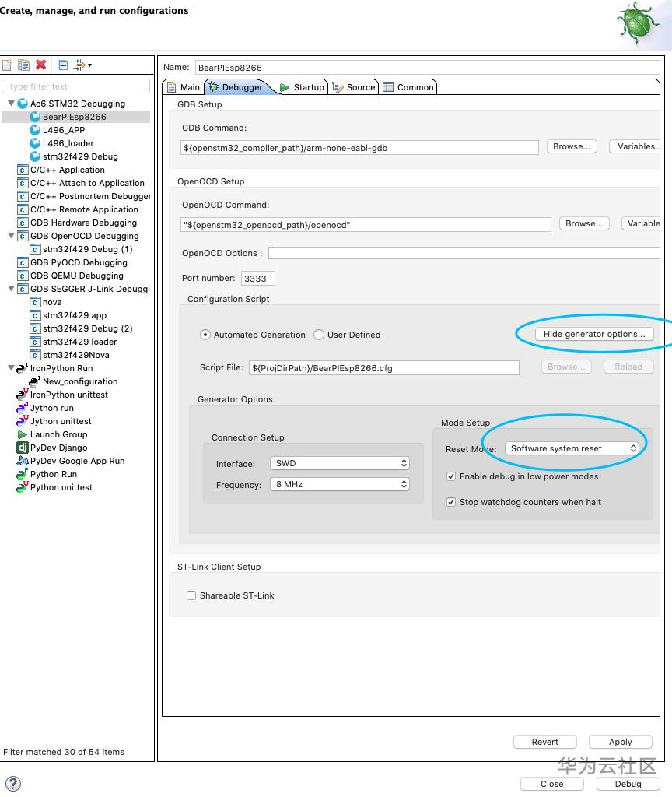
Task: Click Browse for GDB Command
Action: [572, 146]
